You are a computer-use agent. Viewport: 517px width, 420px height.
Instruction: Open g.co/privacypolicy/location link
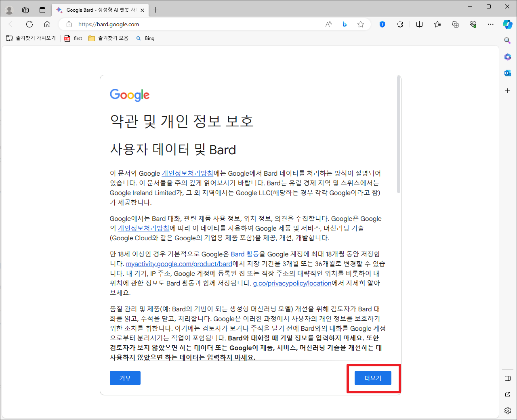292,283
